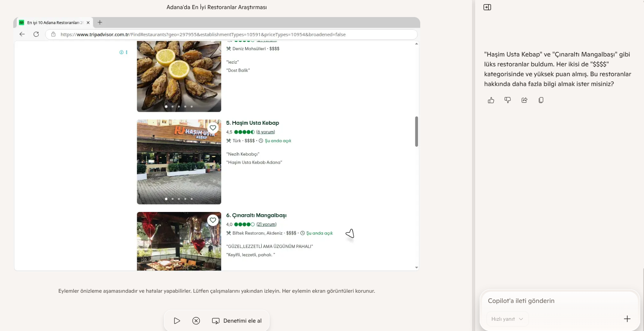Like the Copilot response
The width and height of the screenshot is (644, 331).
pyautogui.click(x=491, y=100)
